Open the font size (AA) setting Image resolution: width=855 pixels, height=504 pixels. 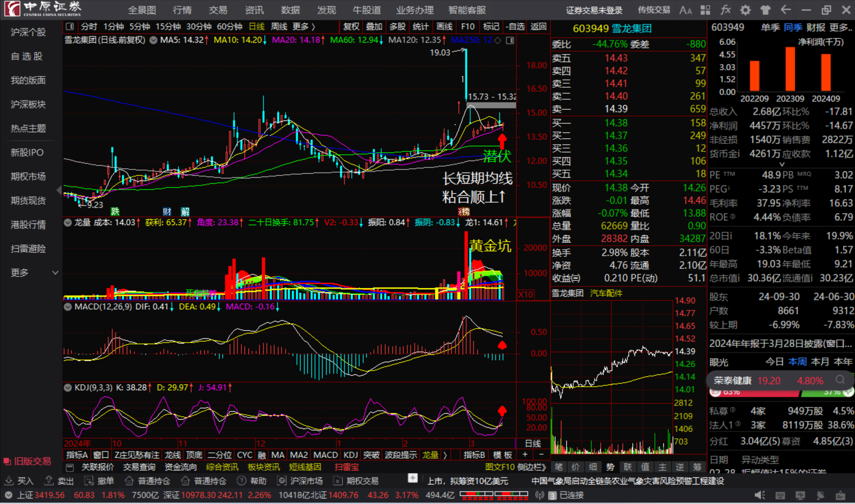[x=685, y=10]
